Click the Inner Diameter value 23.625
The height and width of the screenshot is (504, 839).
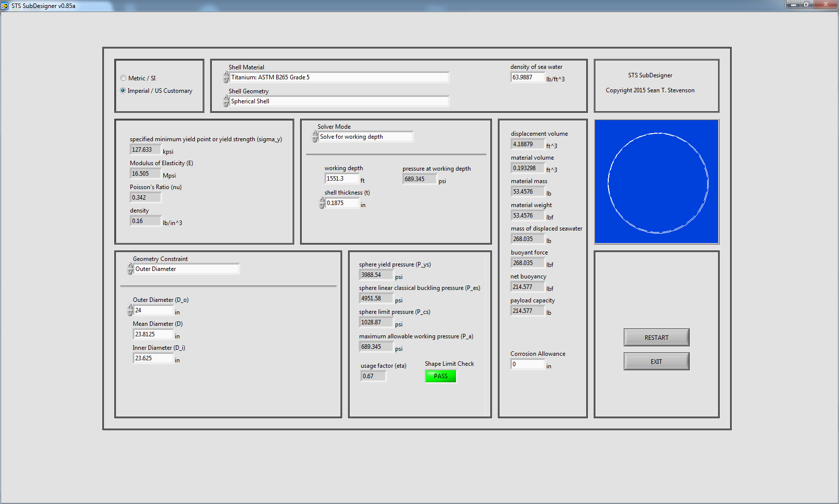[x=153, y=358]
